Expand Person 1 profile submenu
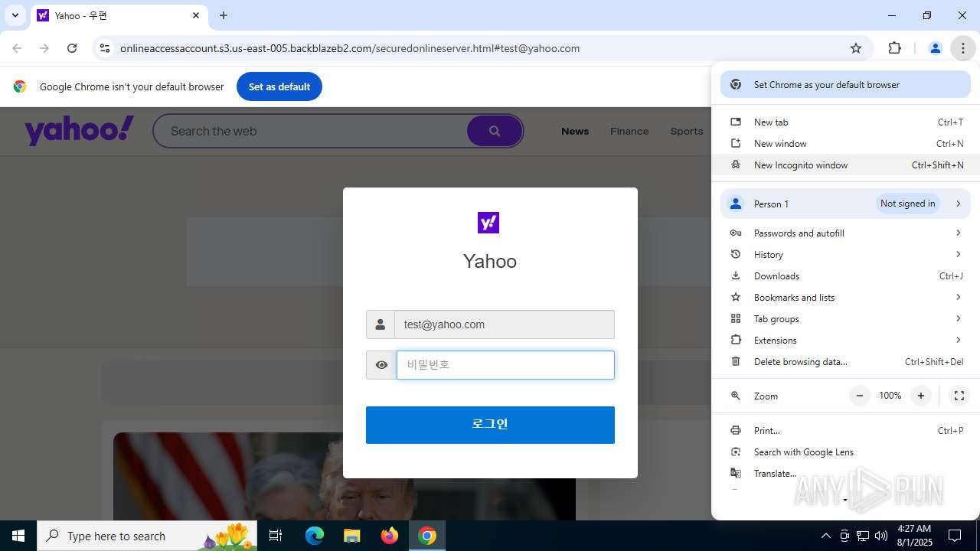This screenshot has height=551, width=980. click(845, 204)
